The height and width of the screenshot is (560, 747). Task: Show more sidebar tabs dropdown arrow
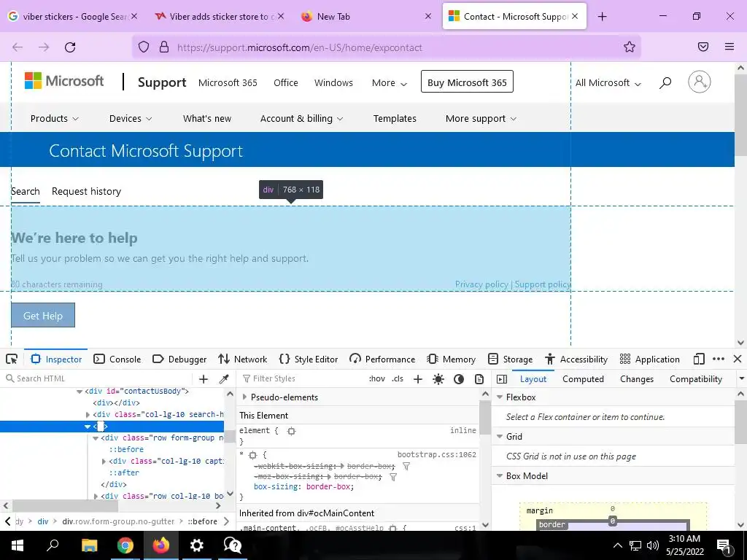[742, 378]
